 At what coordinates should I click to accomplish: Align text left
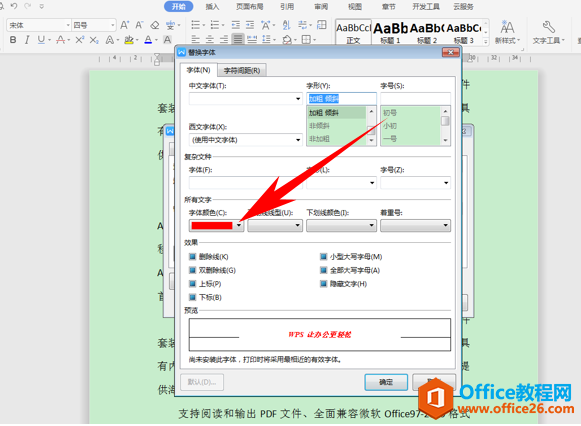pyautogui.click(x=195, y=39)
